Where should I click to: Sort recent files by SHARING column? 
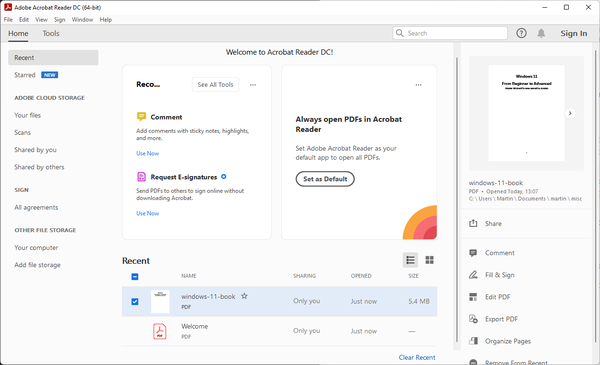[x=305, y=275]
